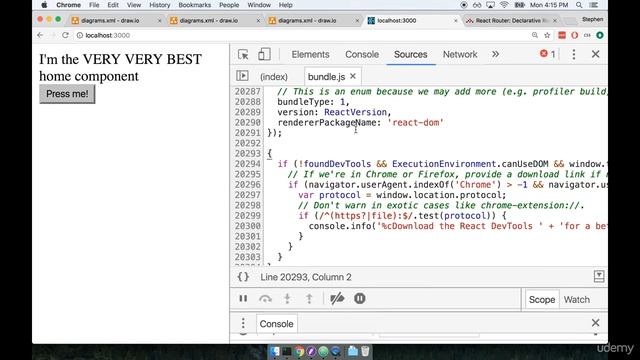This screenshot has height=360, width=640.
Task: Bookmark this page with star icon
Action: coord(547,36)
